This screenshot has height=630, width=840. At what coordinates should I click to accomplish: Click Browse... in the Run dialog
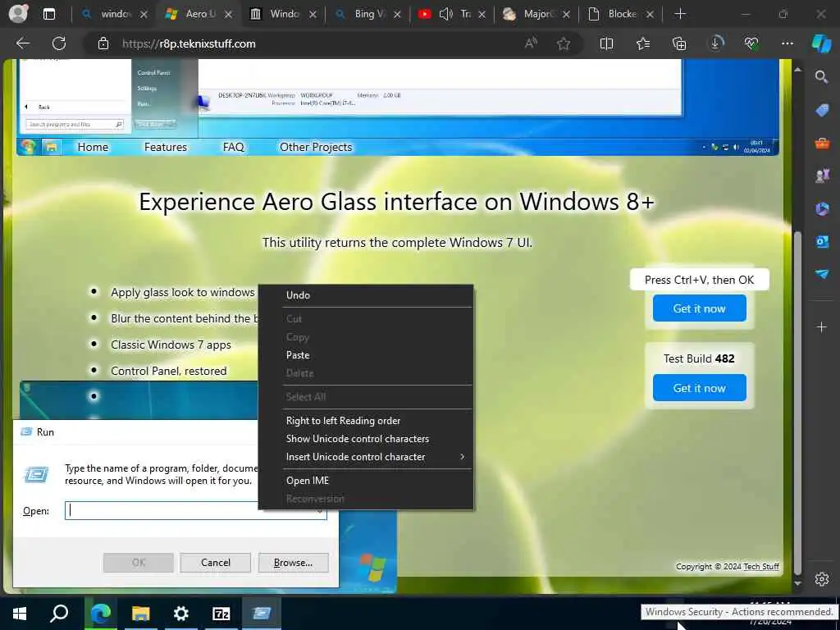293,563
